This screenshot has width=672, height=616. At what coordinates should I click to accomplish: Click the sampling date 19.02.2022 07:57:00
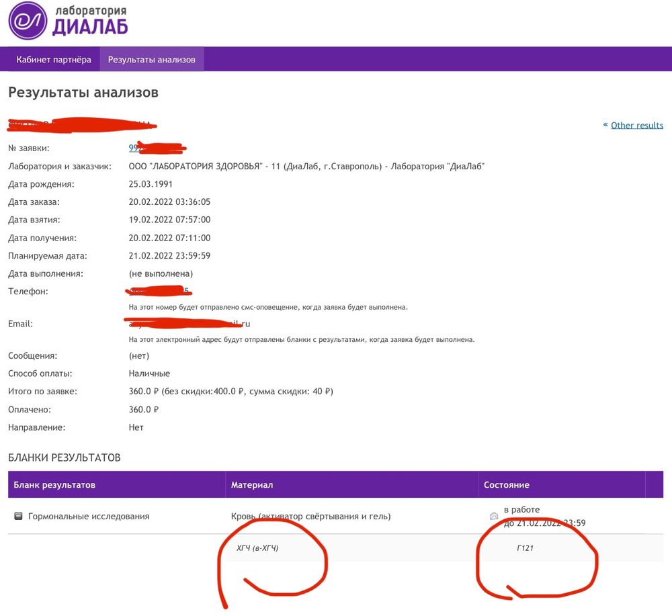coord(169,220)
